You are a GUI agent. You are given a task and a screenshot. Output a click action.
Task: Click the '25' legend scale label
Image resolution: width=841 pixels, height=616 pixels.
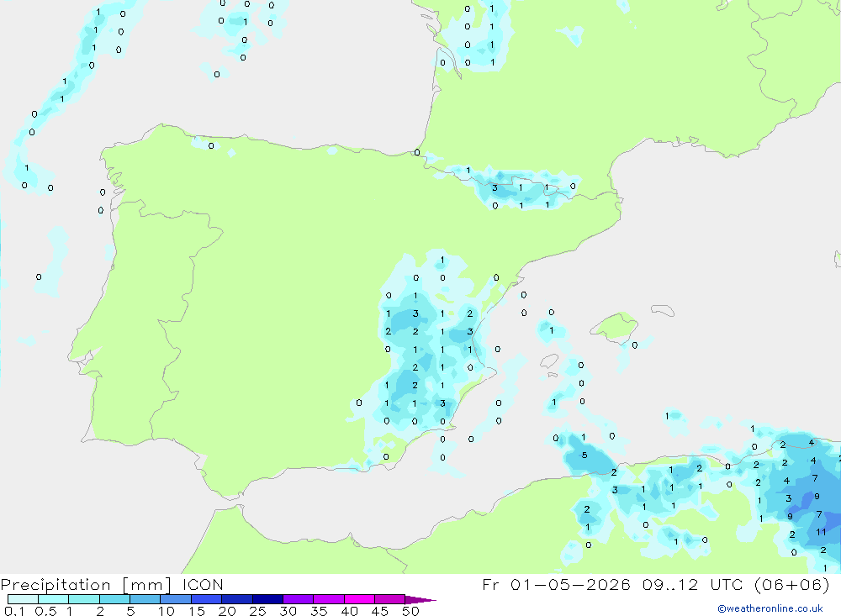(257, 611)
